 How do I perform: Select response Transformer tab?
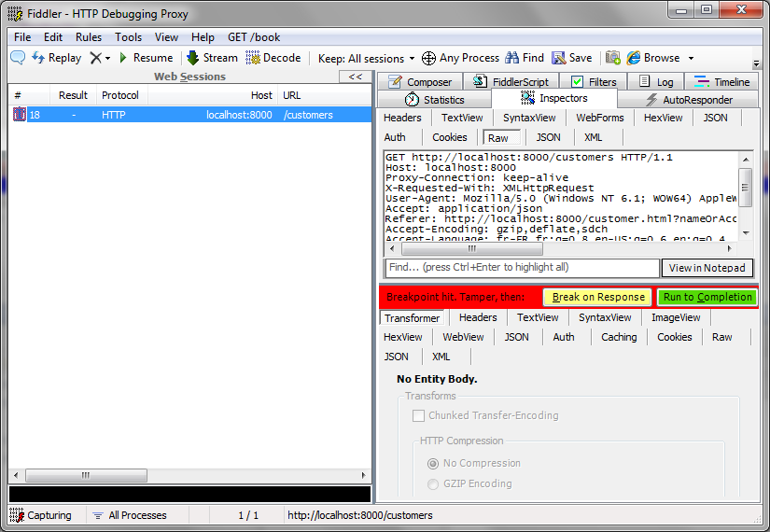412,318
